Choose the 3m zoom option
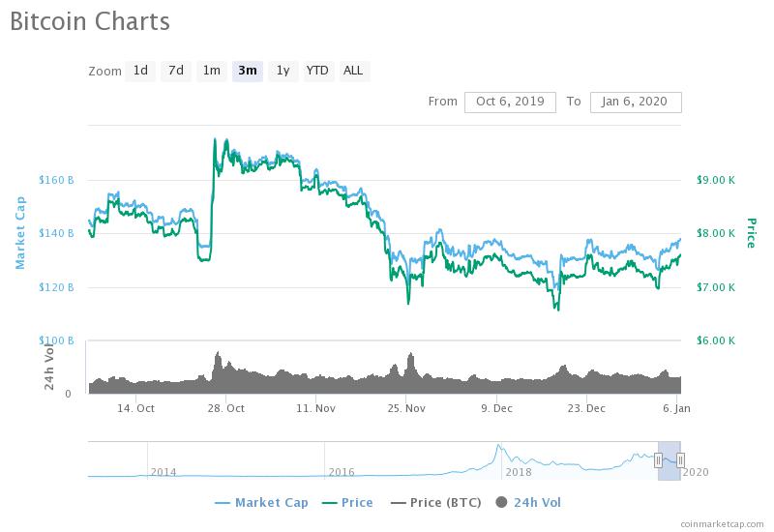The image size is (774, 532). [x=248, y=71]
